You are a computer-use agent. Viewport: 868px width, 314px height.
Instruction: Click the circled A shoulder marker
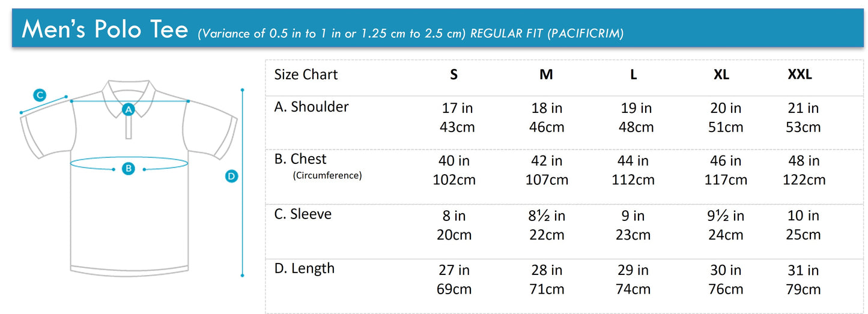pyautogui.click(x=128, y=109)
